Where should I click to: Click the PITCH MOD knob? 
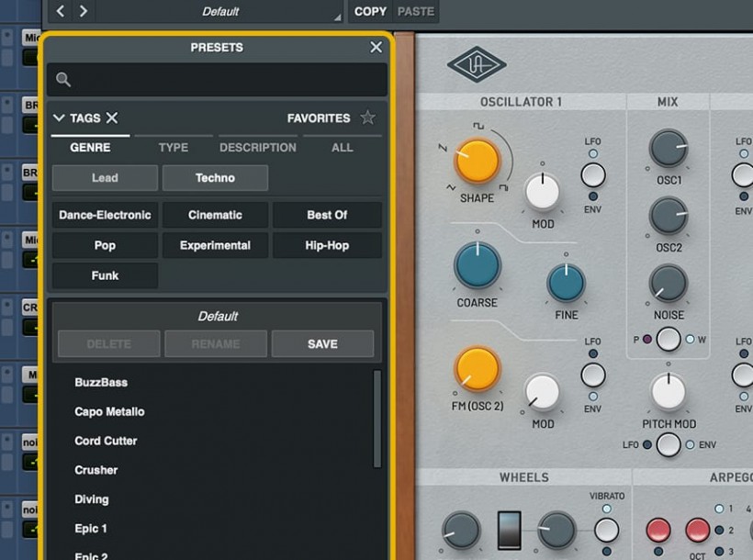click(x=668, y=392)
